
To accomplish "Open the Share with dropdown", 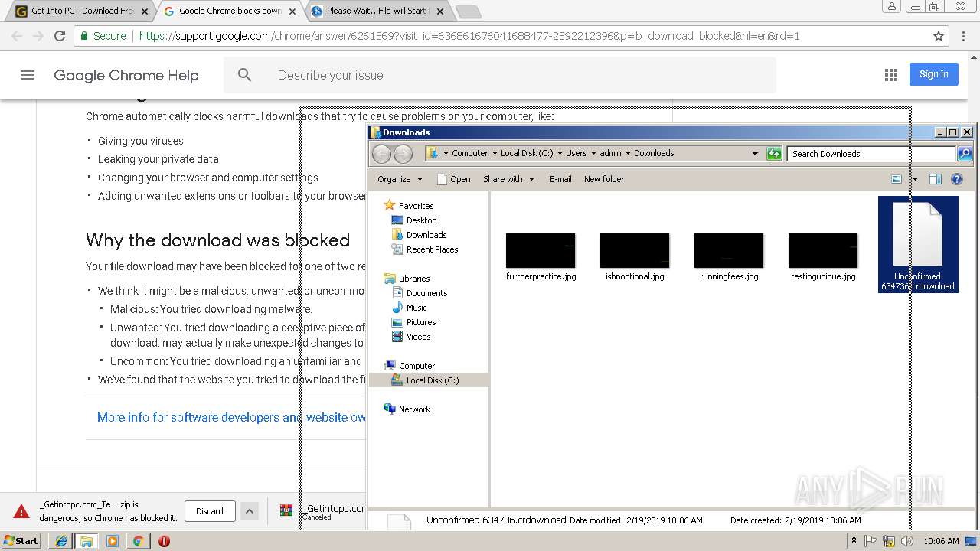I will click(508, 179).
